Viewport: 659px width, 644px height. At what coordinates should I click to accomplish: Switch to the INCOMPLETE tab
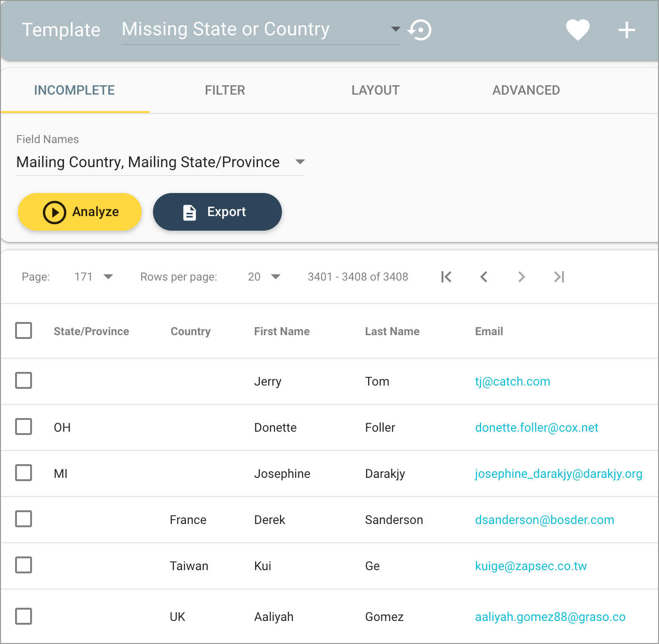pos(74,90)
